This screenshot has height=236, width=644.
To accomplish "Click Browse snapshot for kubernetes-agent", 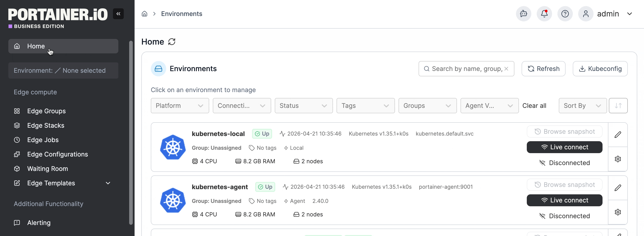I will (x=564, y=185).
